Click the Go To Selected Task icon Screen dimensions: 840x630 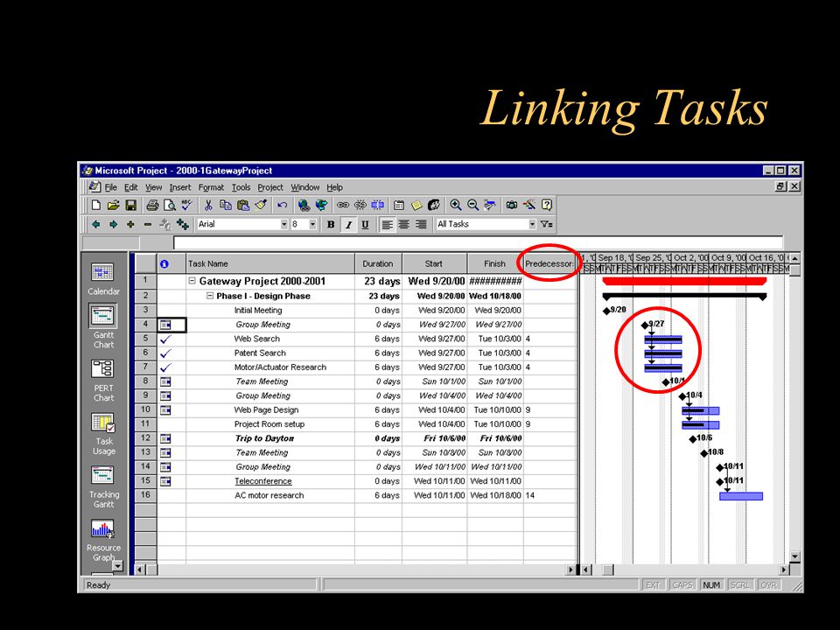pyautogui.click(x=490, y=205)
